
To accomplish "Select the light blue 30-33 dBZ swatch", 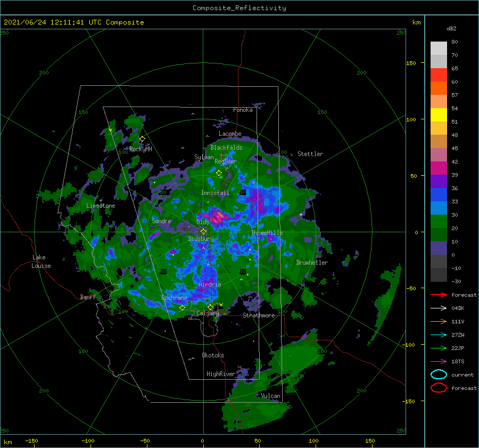I will coord(439,208).
